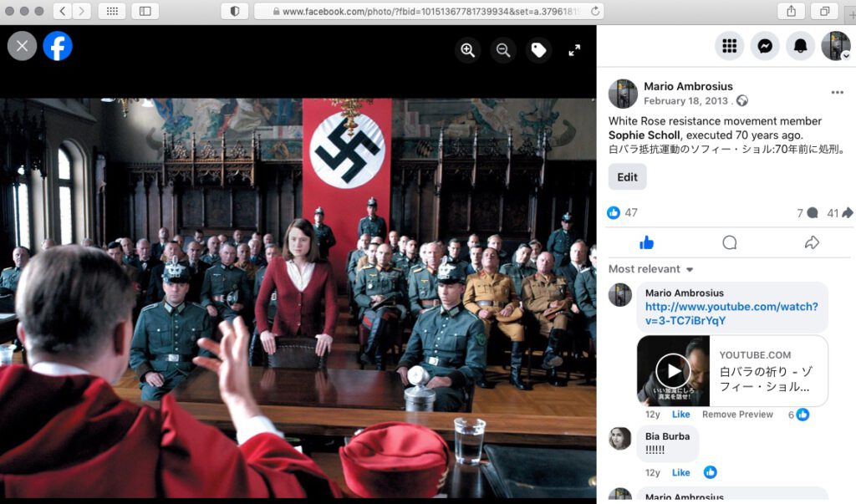Toggle the Safari sidebar

[x=145, y=11]
